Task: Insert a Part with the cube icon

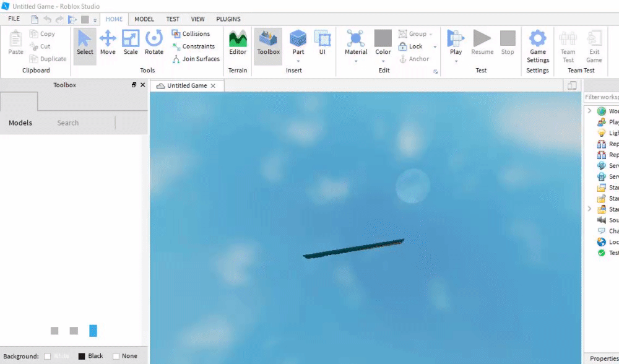Action: (298, 38)
